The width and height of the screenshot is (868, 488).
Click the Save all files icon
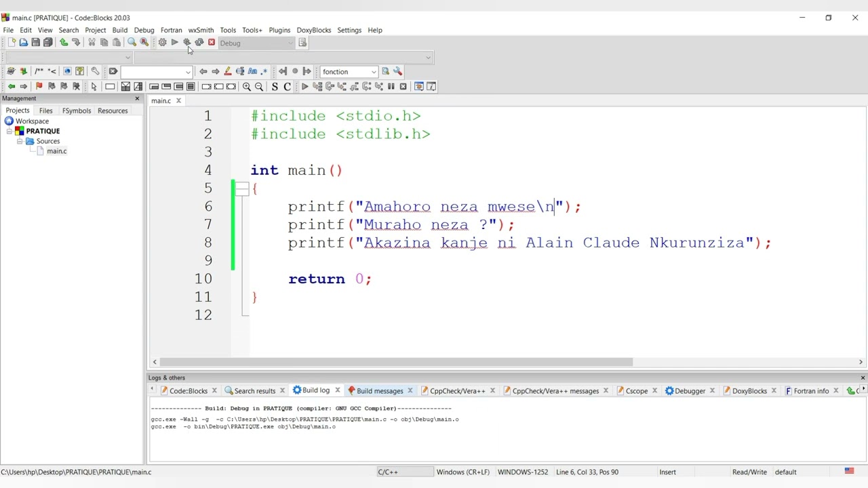47,43
